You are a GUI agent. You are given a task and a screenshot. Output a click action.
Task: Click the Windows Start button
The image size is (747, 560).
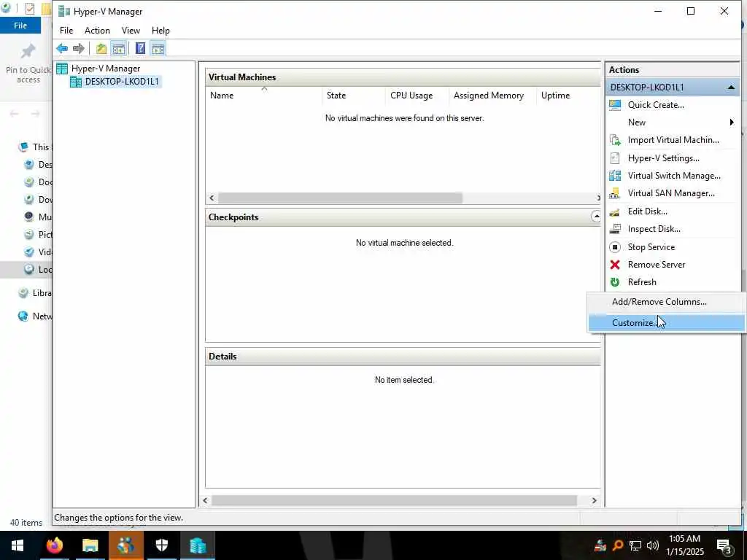pyautogui.click(x=18, y=545)
